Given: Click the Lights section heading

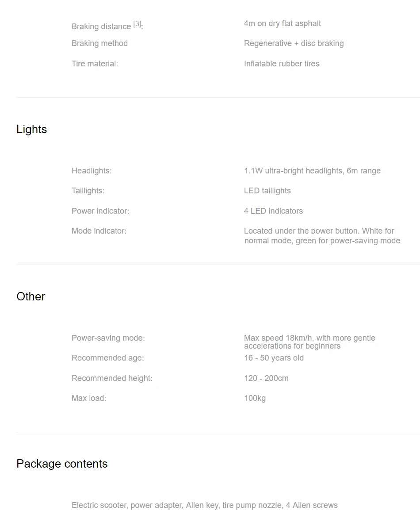Looking at the screenshot, I should [x=31, y=129].
